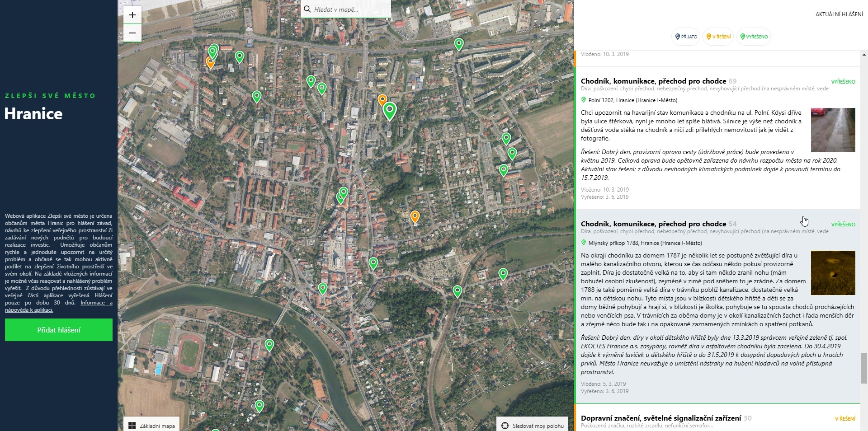The image size is (868, 431).
Task: Toggle the VYŘEŠENO status filter
Action: (753, 37)
